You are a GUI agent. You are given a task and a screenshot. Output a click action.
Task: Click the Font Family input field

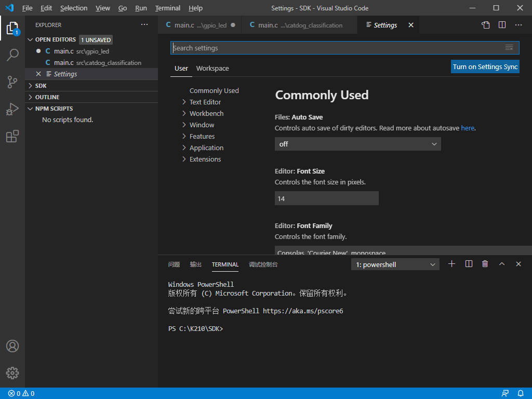403,250
